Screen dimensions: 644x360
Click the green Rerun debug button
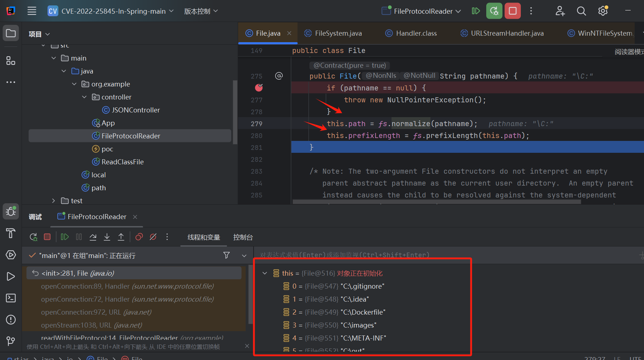point(494,11)
